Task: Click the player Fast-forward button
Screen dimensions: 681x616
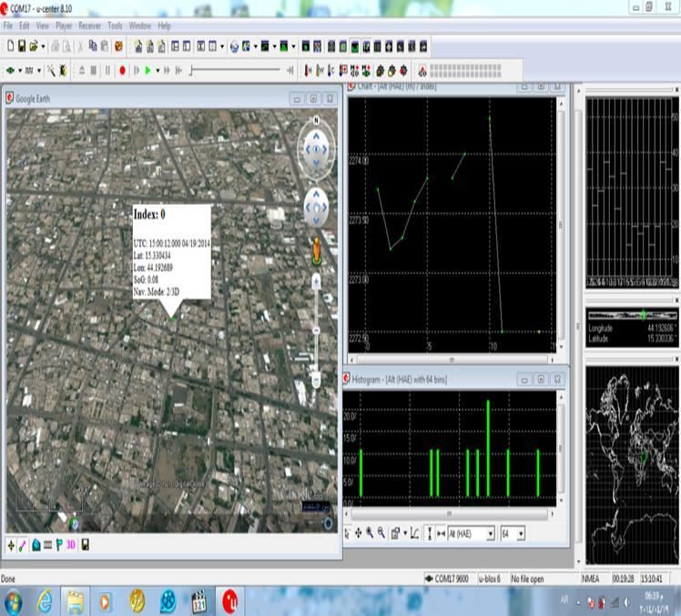Action: click(167, 70)
